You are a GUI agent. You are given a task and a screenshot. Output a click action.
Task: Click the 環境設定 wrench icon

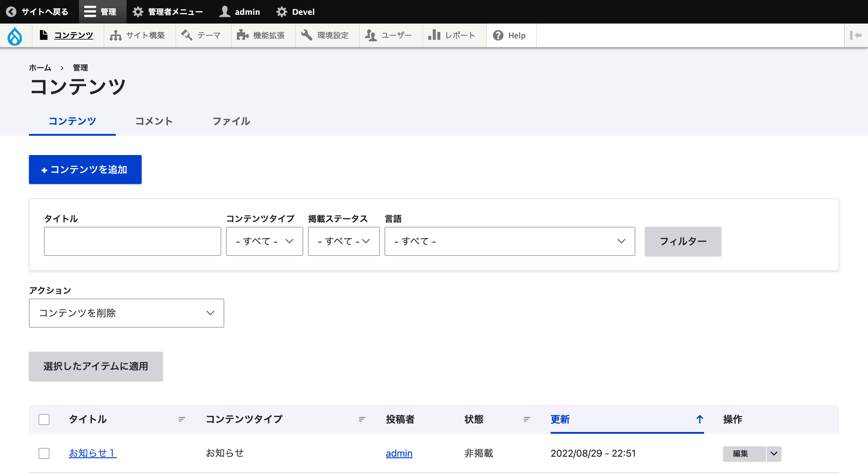[307, 35]
